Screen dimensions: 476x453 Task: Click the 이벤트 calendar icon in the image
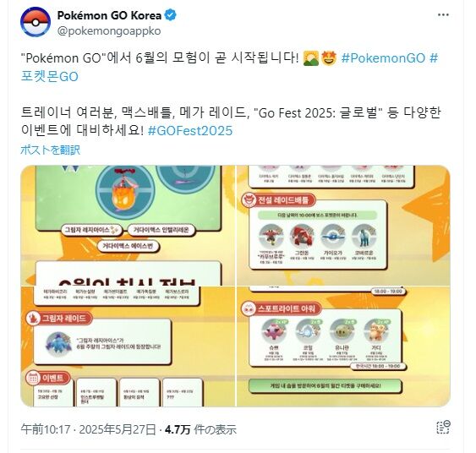(33, 378)
